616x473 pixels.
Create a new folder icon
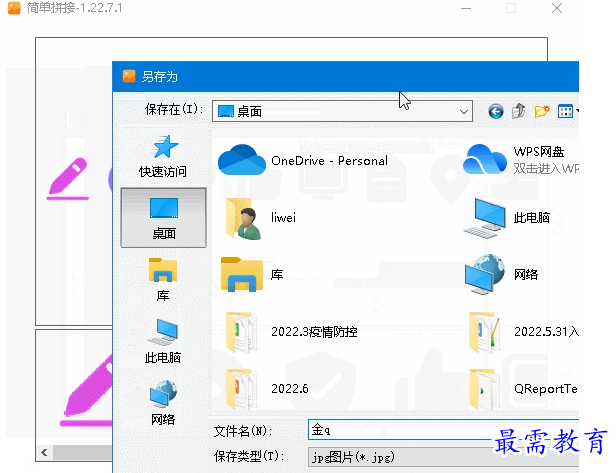(x=542, y=112)
